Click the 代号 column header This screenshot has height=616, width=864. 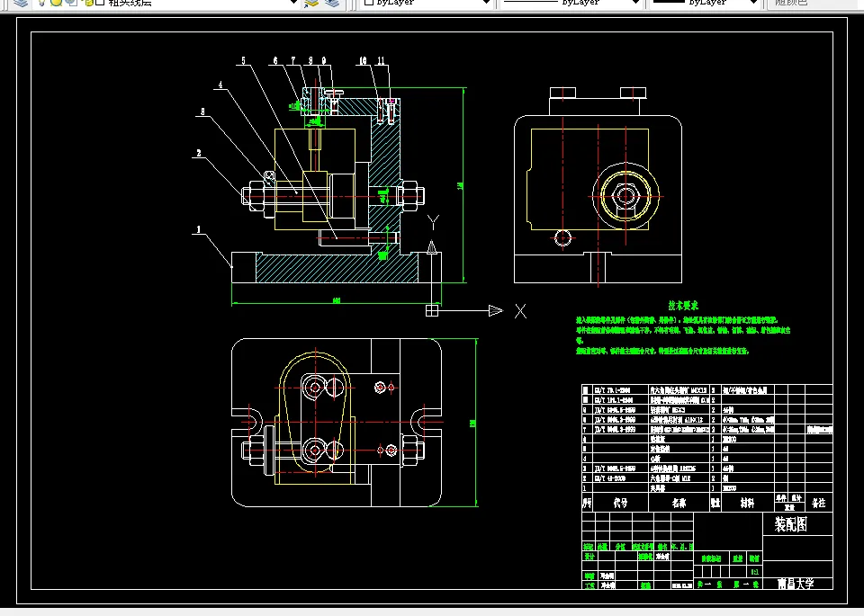click(620, 503)
